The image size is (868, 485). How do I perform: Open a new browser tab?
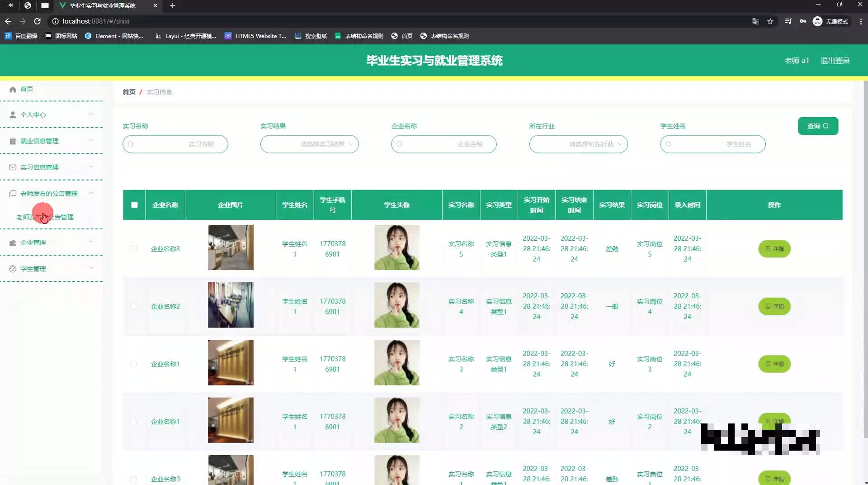(x=173, y=5)
